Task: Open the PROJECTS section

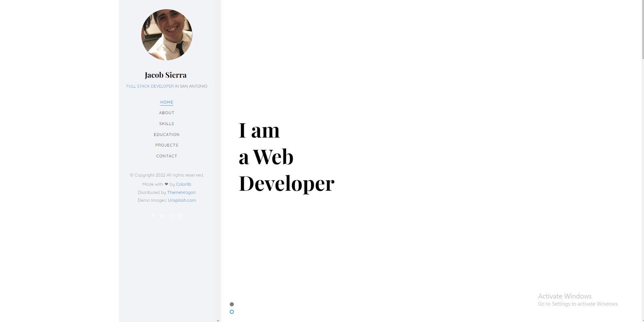Action: tap(166, 145)
